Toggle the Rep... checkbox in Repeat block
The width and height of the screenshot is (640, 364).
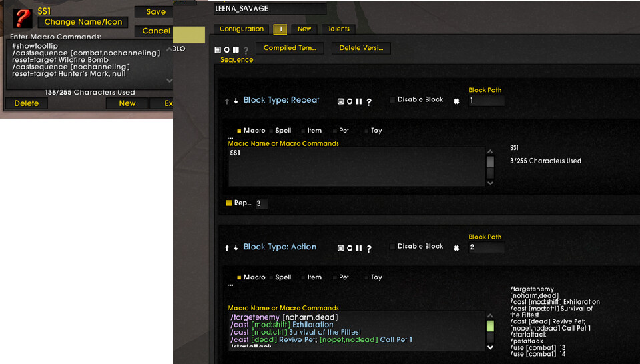228,203
